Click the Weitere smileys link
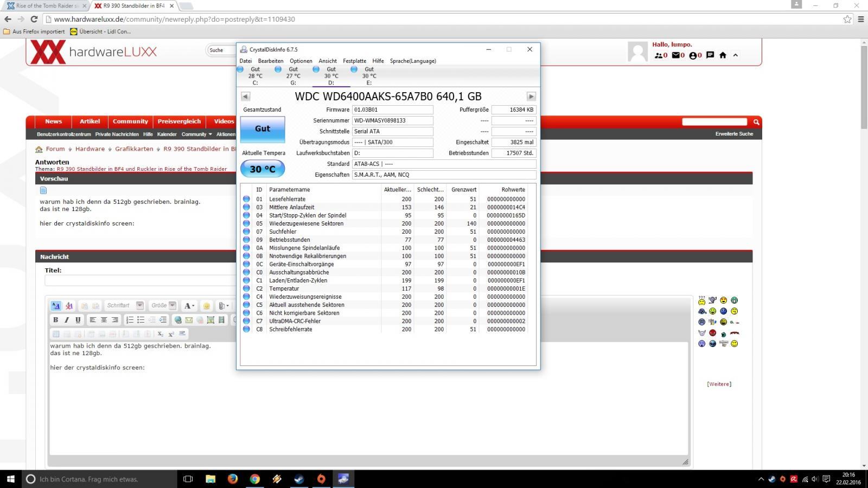868x488 pixels. click(x=719, y=384)
